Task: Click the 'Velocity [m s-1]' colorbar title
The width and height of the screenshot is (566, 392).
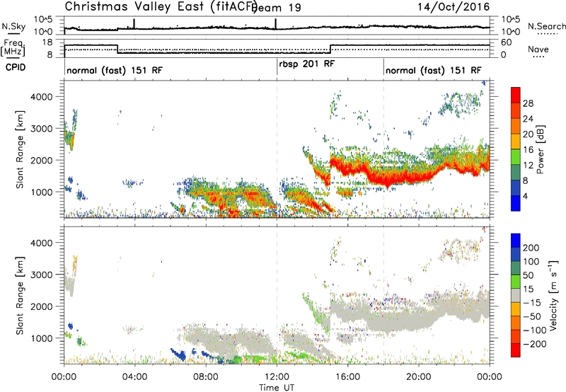Action: [x=553, y=295]
